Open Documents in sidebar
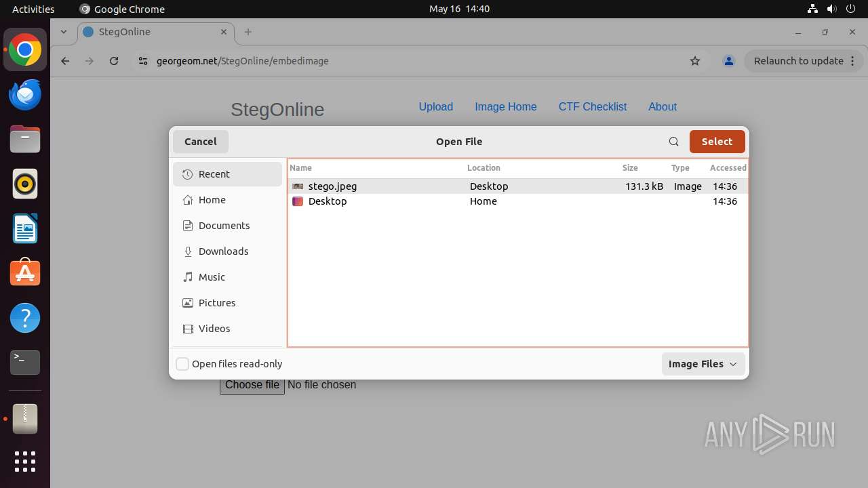Image resolution: width=868 pixels, height=488 pixels. pos(227,226)
